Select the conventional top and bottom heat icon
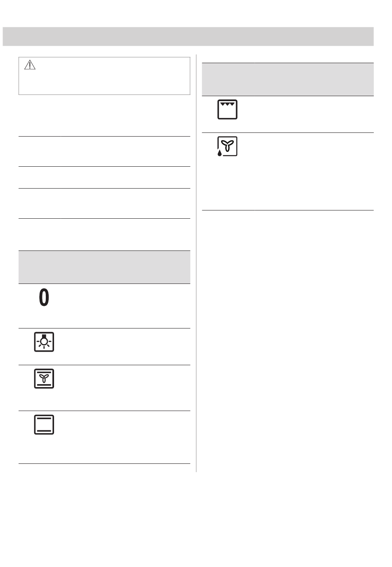 44,424
